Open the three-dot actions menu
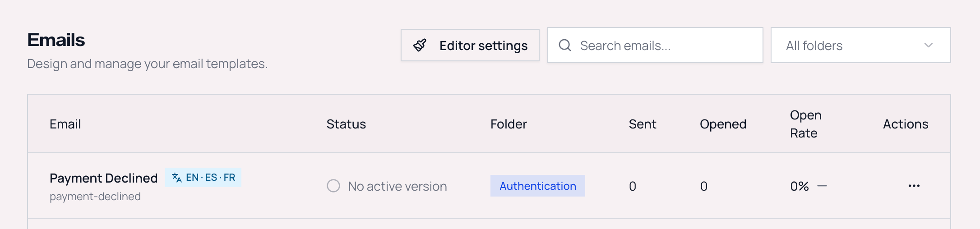This screenshot has width=980, height=229. coord(914,186)
